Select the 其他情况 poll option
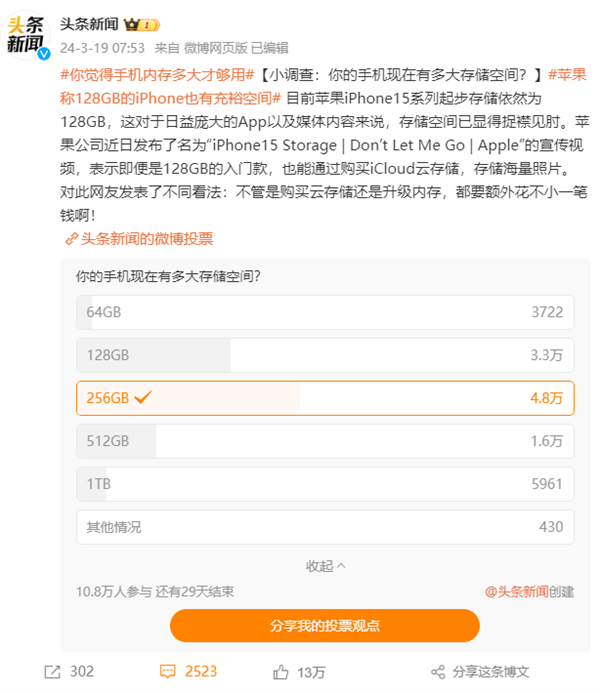Image resolution: width=600 pixels, height=693 pixels. point(325,527)
